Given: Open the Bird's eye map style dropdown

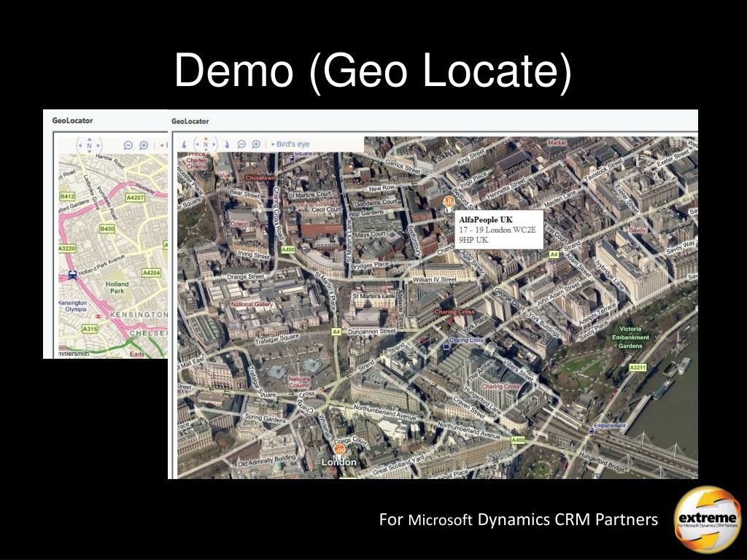Looking at the screenshot, I should pyautogui.click(x=290, y=144).
